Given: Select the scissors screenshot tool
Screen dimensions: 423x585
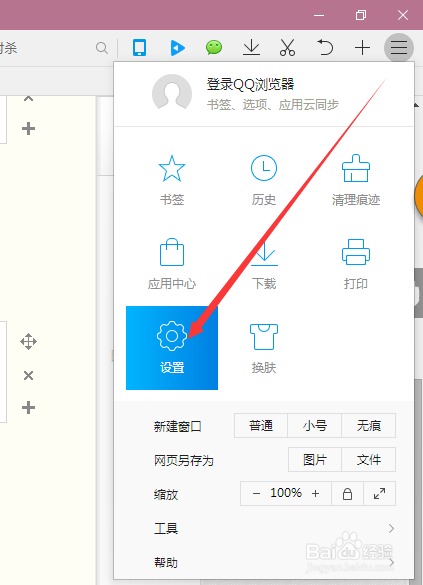Looking at the screenshot, I should coord(288,48).
